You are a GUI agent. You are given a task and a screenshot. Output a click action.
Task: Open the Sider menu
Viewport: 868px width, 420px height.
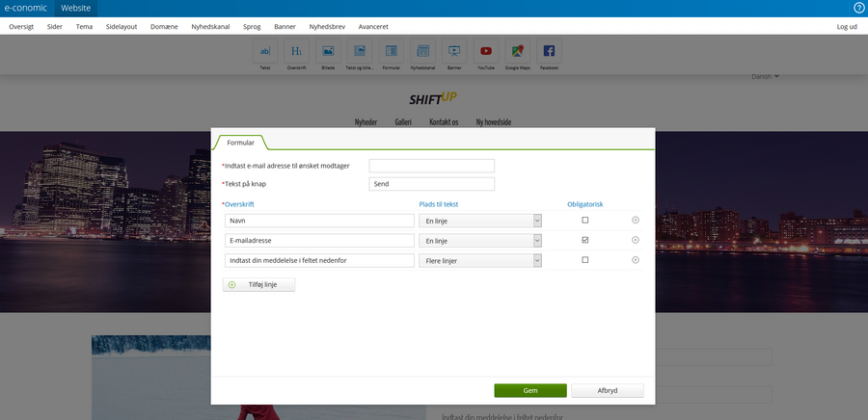(55, 27)
